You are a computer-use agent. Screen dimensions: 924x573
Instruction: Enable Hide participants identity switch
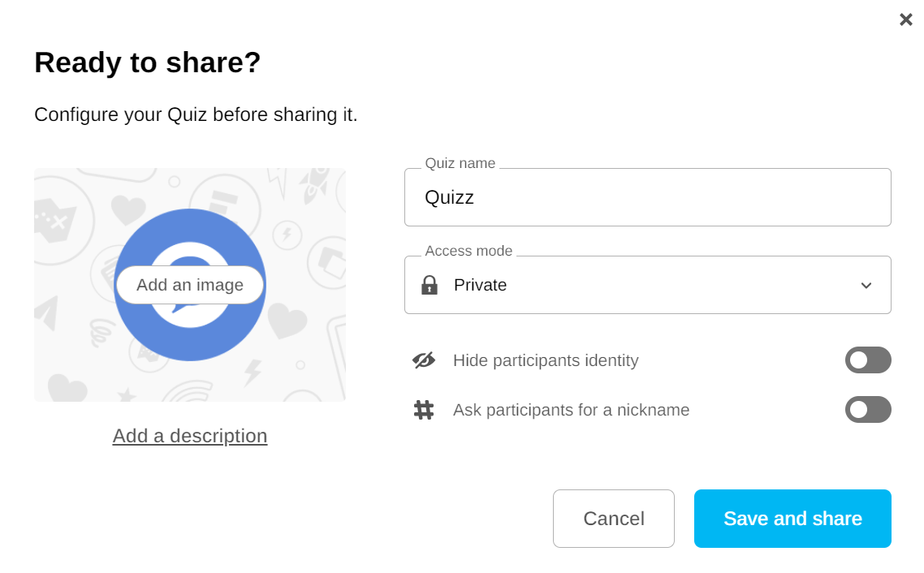click(868, 360)
